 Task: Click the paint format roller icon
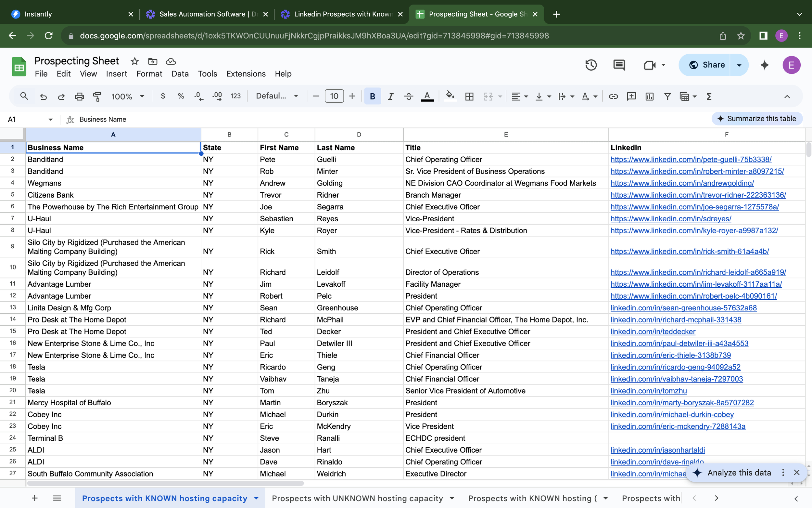click(x=97, y=97)
